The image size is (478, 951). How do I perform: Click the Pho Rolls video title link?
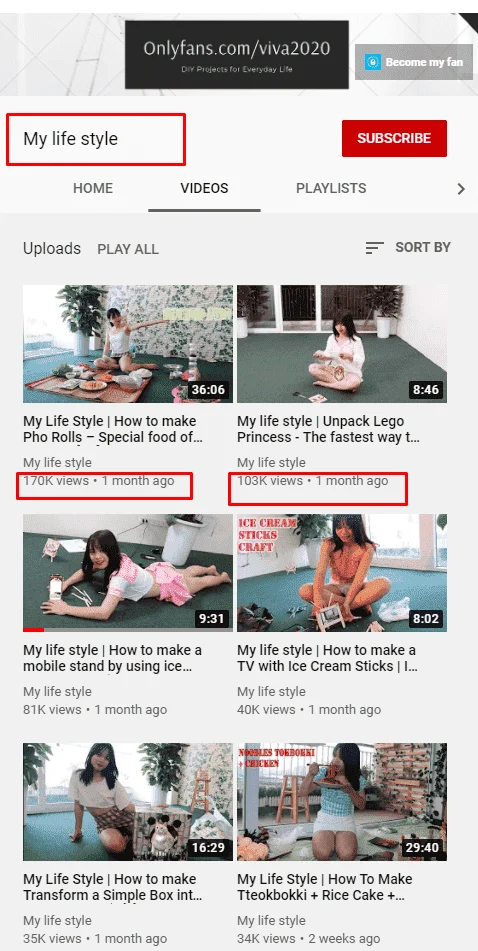pyautogui.click(x=113, y=429)
